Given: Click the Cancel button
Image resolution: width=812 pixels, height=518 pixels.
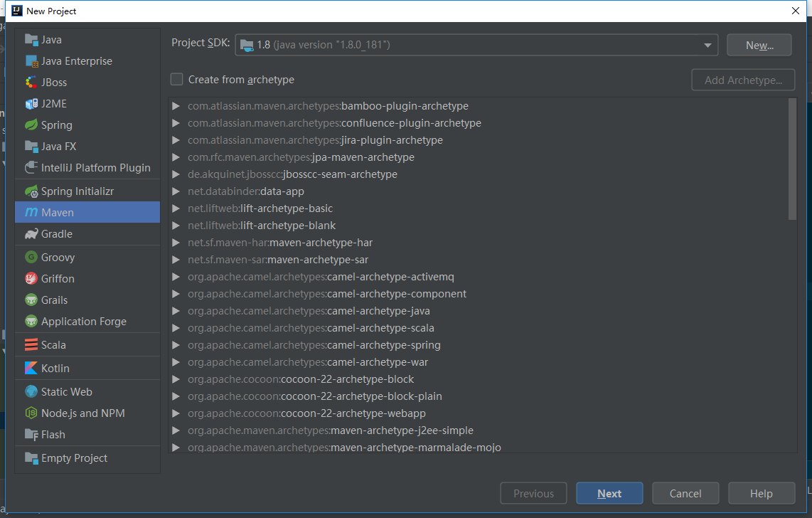Looking at the screenshot, I should coord(685,493).
